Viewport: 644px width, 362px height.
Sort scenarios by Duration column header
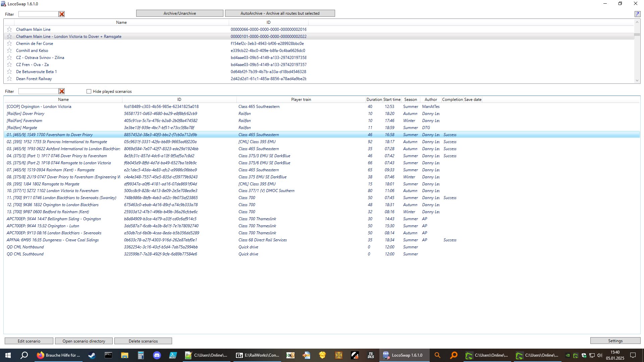point(374,100)
